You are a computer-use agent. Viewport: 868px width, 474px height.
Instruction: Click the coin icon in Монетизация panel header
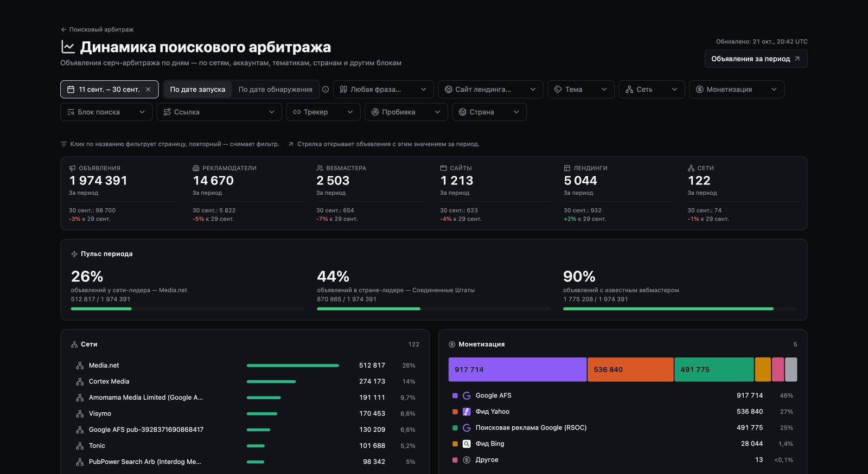(452, 344)
